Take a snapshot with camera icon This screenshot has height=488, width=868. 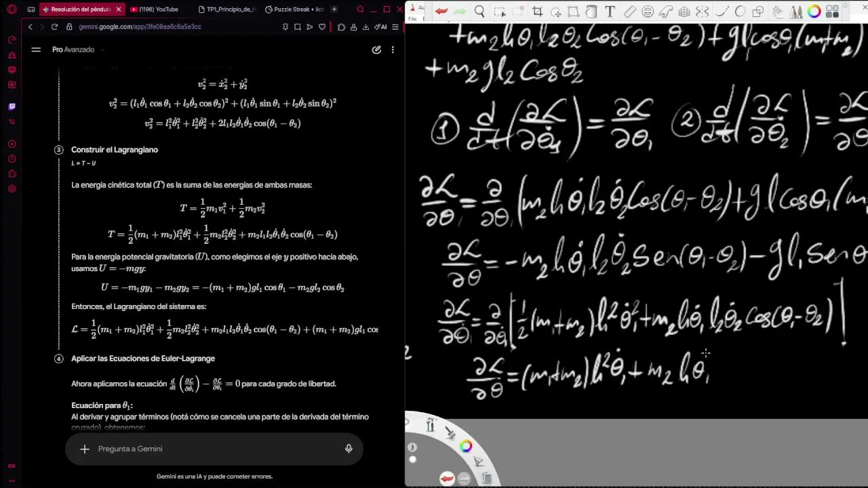(297, 26)
